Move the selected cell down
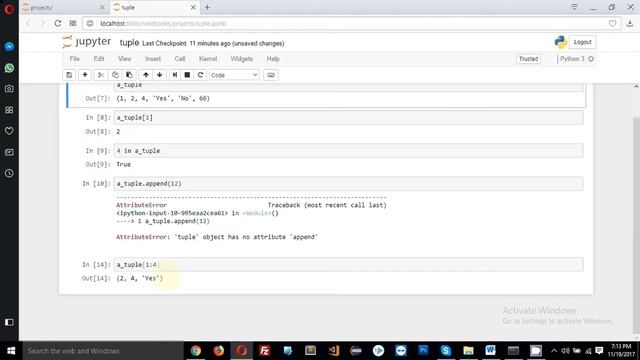The width and height of the screenshot is (640, 360). (x=160, y=75)
